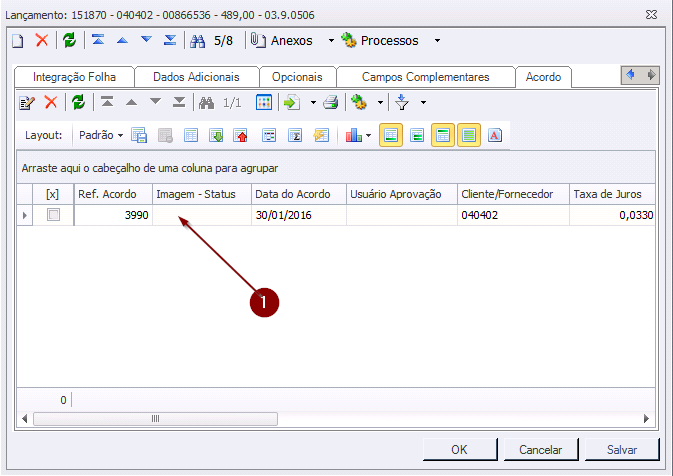Click the horizontal scrollbar thumb in grid
This screenshot has width=673, height=476.
[155, 419]
